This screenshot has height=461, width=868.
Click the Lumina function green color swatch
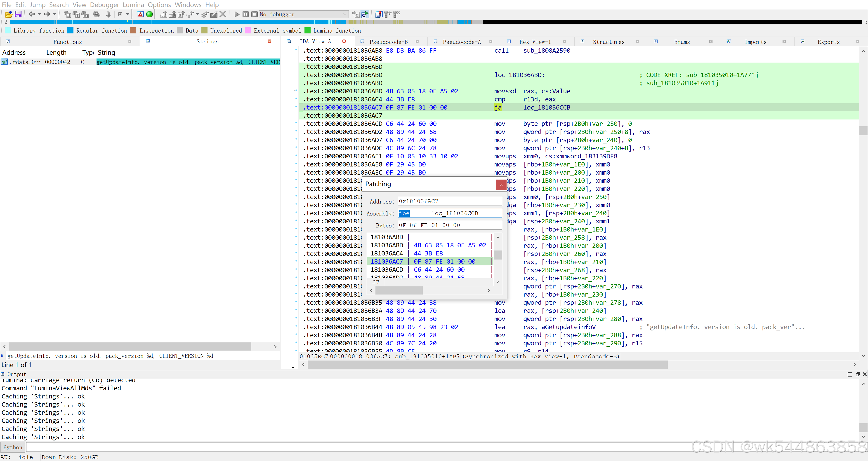(x=307, y=31)
